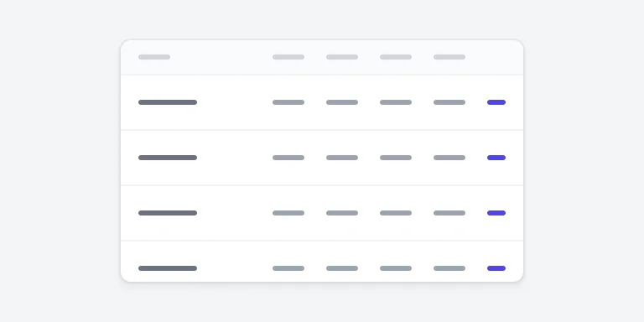Select the dark name placeholder in bottom row
644x322 pixels.
pos(168,268)
